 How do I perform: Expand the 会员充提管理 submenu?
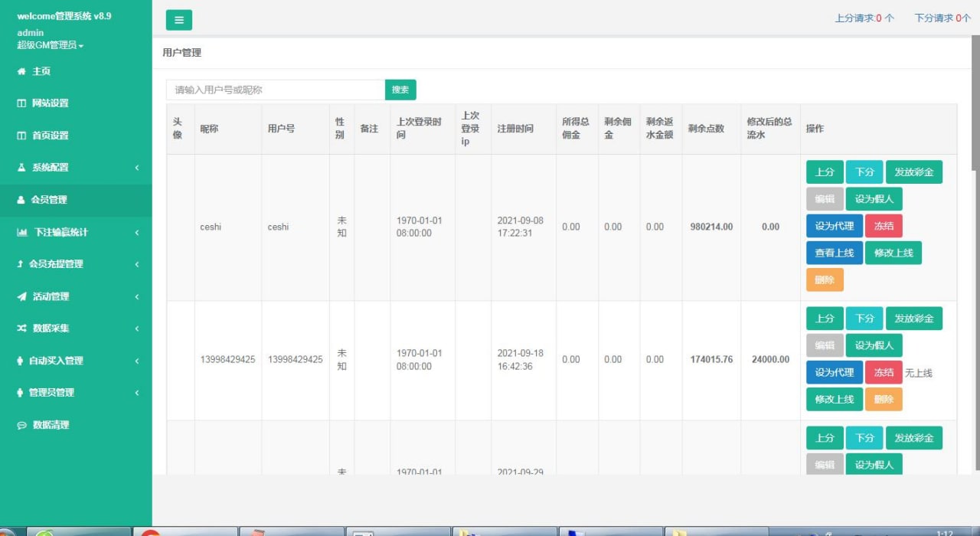(x=137, y=264)
